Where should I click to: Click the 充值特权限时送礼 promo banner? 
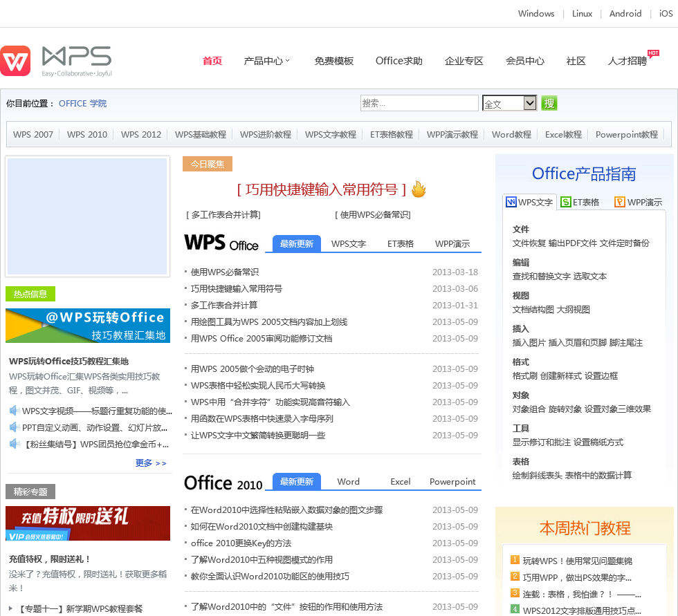point(88,523)
